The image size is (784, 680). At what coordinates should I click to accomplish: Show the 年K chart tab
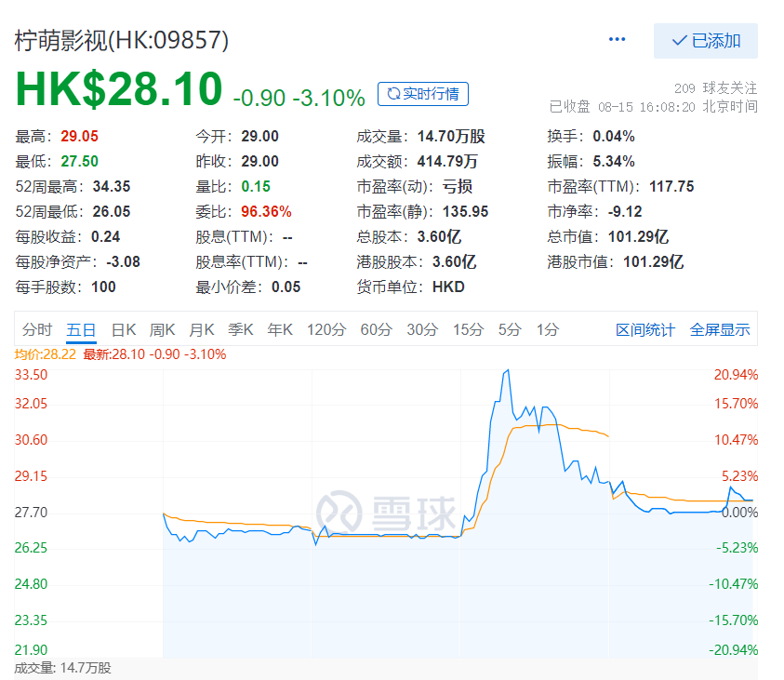coord(280,329)
